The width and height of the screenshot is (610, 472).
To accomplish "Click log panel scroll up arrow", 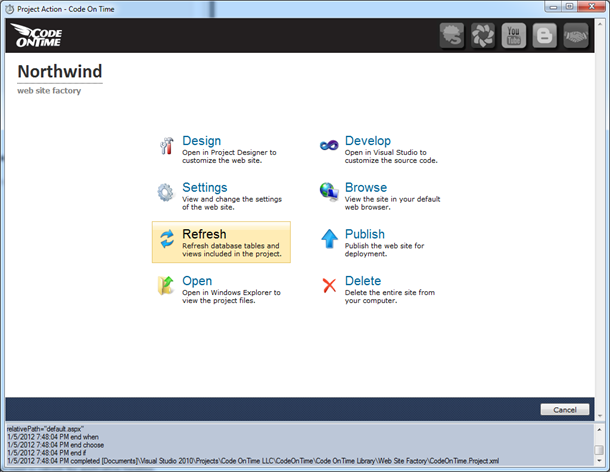I will tap(599, 430).
